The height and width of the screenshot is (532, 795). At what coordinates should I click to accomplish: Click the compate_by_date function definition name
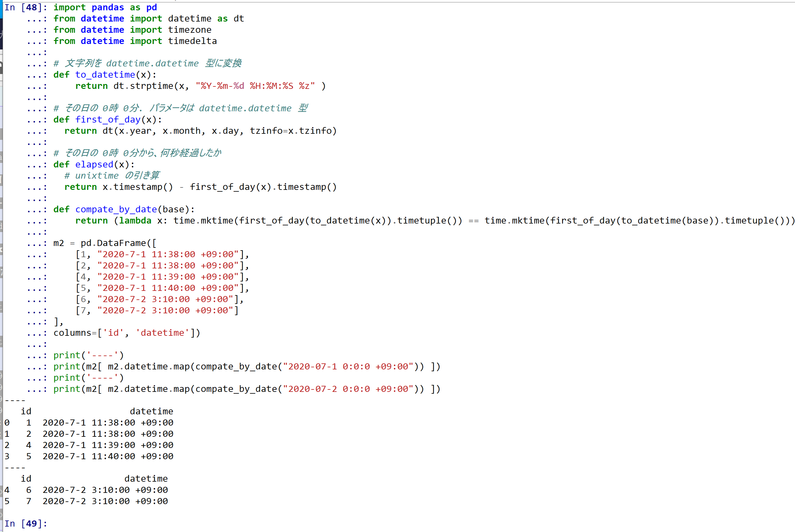(x=116, y=209)
